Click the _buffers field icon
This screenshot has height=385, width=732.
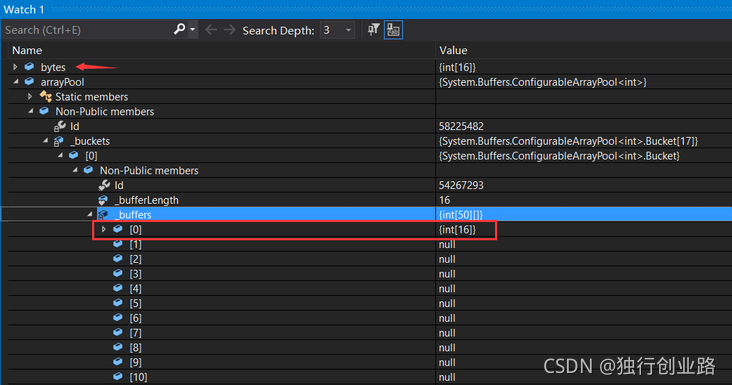[x=103, y=215]
